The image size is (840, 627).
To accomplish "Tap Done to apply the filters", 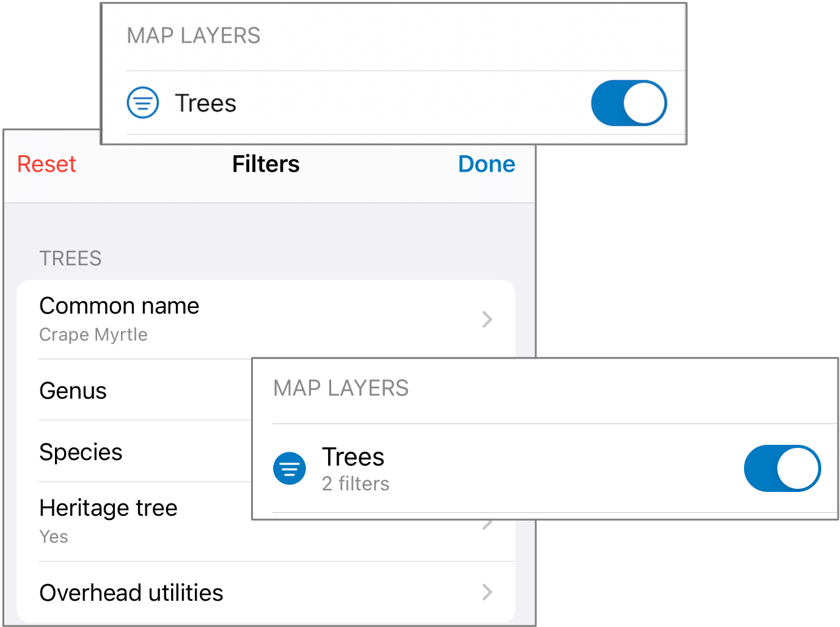I will pyautogui.click(x=486, y=164).
